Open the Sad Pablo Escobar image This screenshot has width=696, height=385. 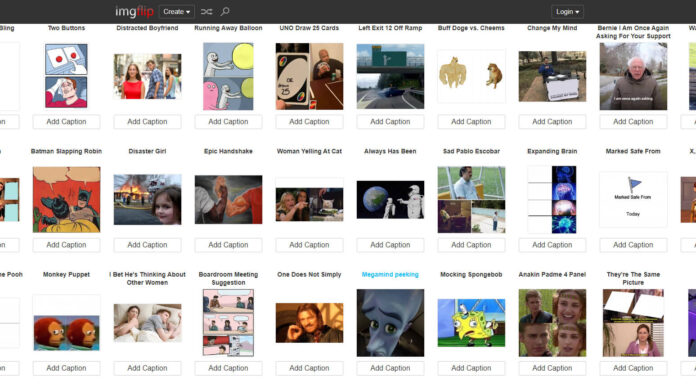(471, 199)
